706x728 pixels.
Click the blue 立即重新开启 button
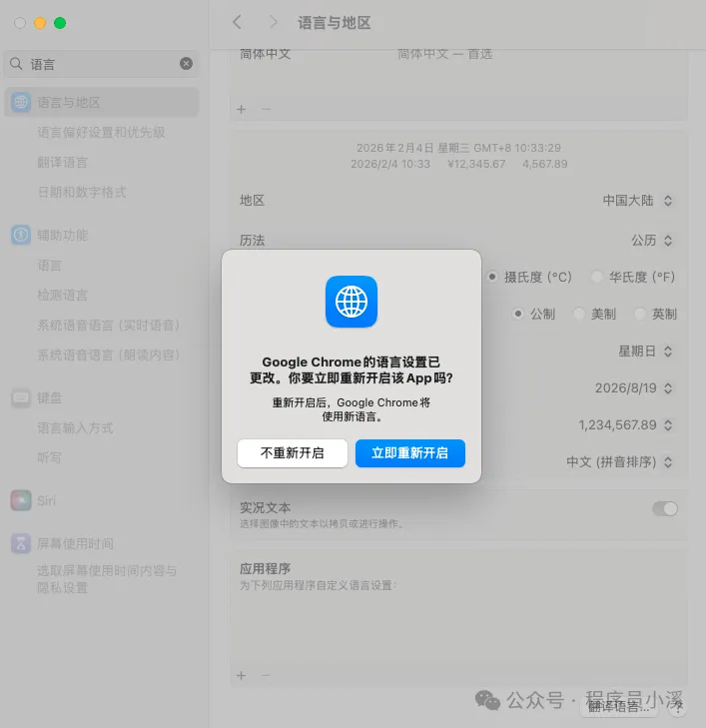[x=409, y=453]
